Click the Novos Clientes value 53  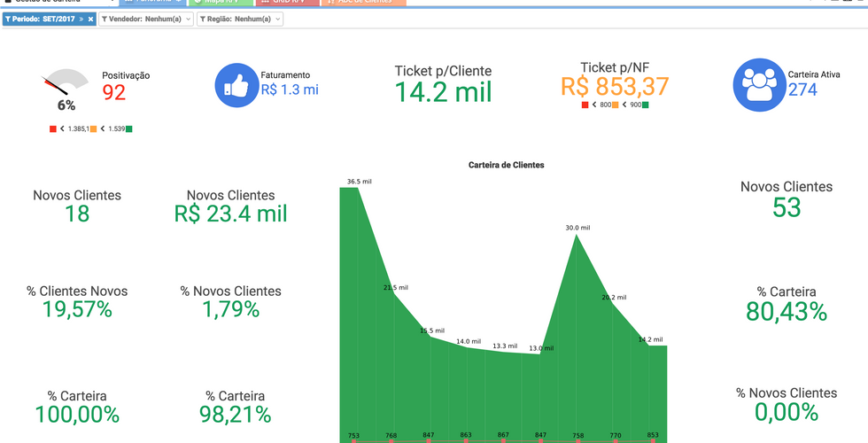[x=787, y=207]
